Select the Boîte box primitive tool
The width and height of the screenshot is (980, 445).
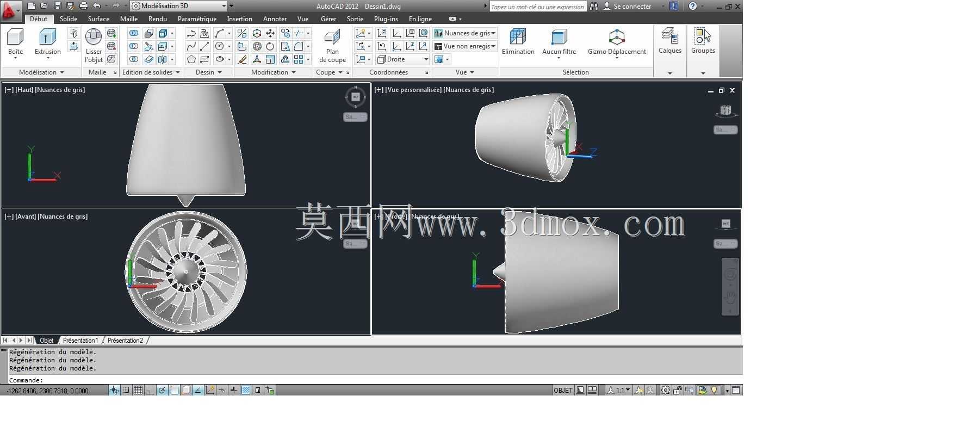coord(15,42)
